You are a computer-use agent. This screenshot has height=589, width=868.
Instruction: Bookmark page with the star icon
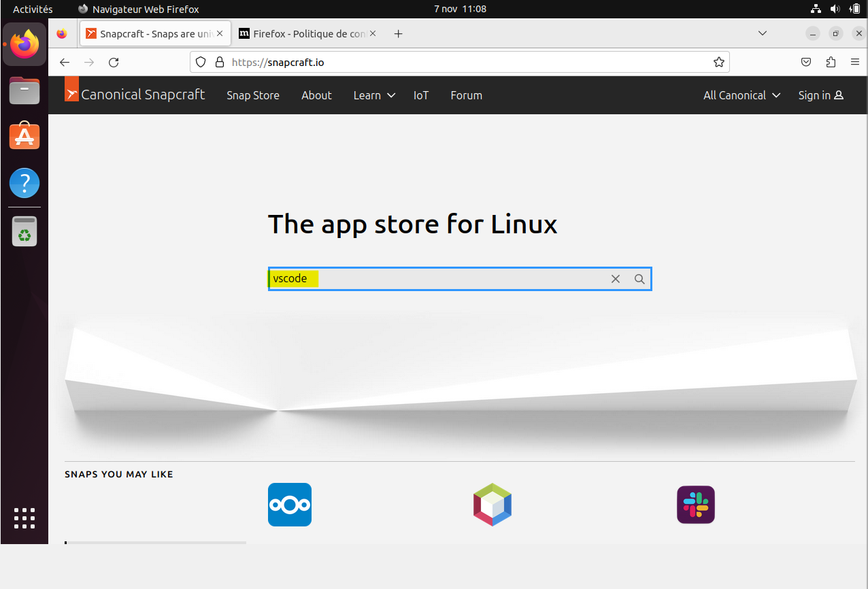click(x=719, y=63)
